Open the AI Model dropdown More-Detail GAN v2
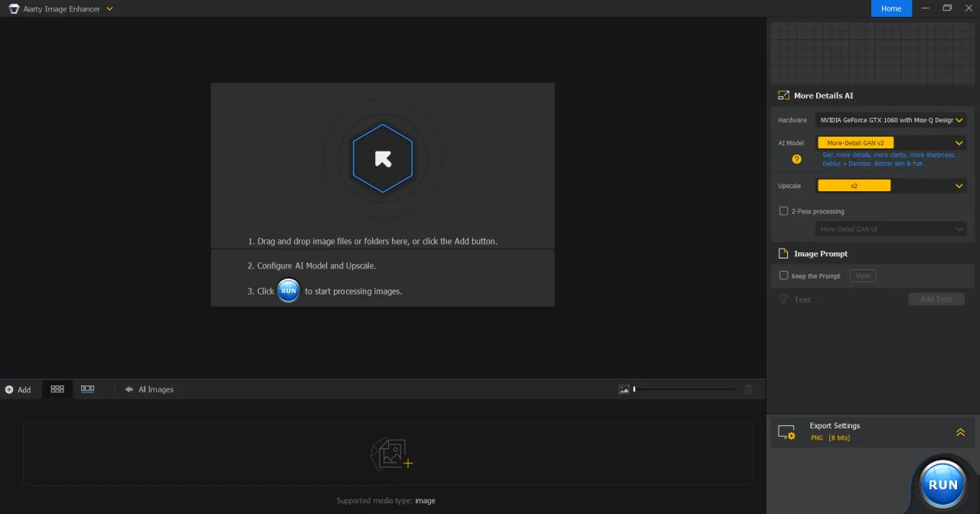 point(890,142)
